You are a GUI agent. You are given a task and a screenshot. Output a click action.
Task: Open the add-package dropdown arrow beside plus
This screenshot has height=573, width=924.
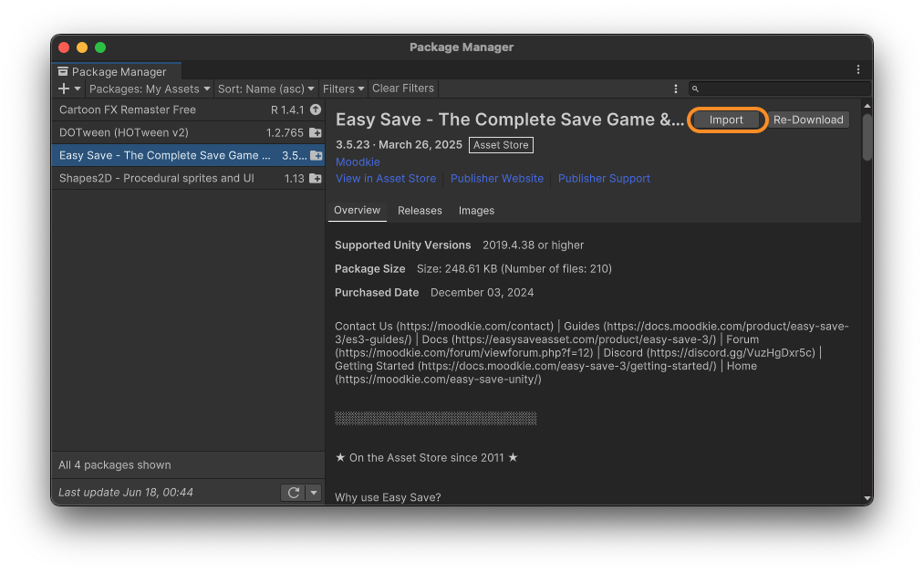point(78,89)
